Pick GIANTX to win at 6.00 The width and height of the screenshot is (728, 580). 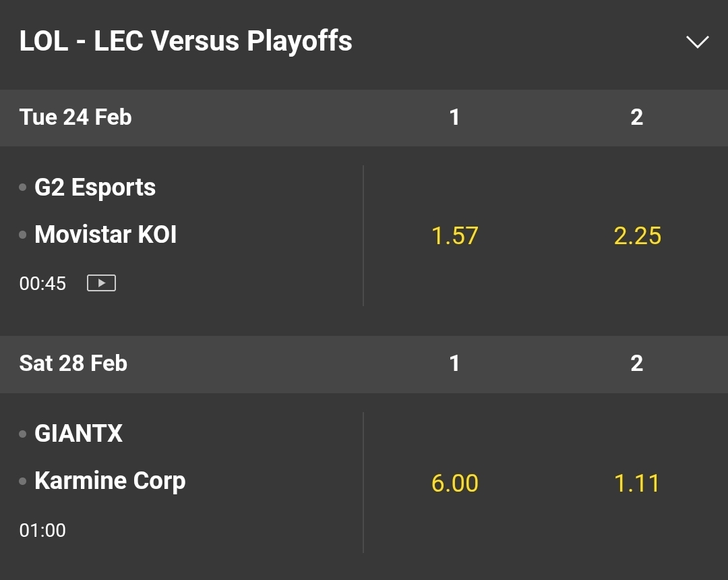click(x=454, y=483)
